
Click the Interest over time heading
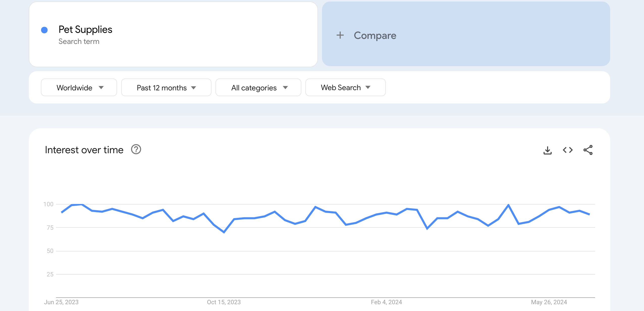(x=84, y=149)
